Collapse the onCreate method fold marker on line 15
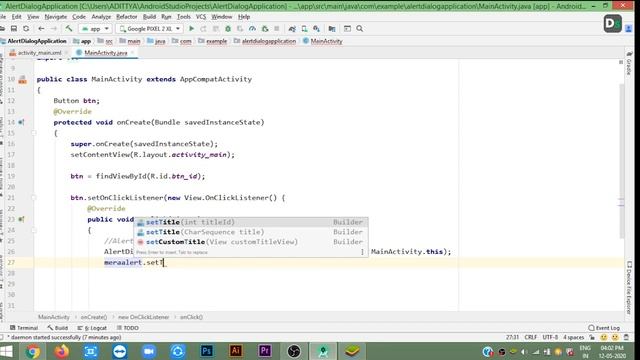 coord(34,133)
